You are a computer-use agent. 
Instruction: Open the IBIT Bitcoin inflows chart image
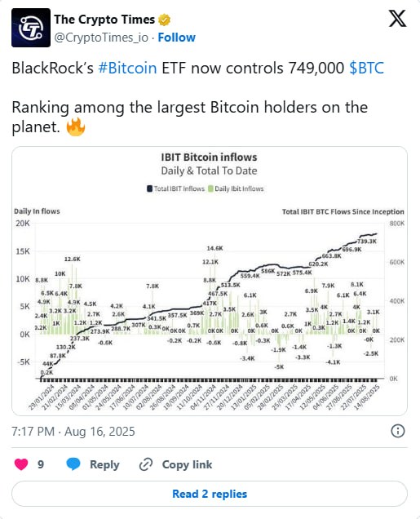coord(210,281)
